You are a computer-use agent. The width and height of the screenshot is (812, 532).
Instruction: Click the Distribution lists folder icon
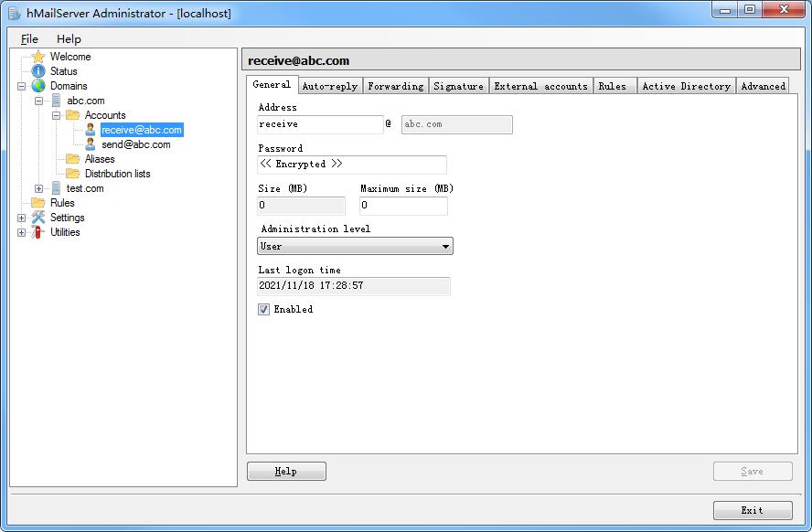[72, 174]
